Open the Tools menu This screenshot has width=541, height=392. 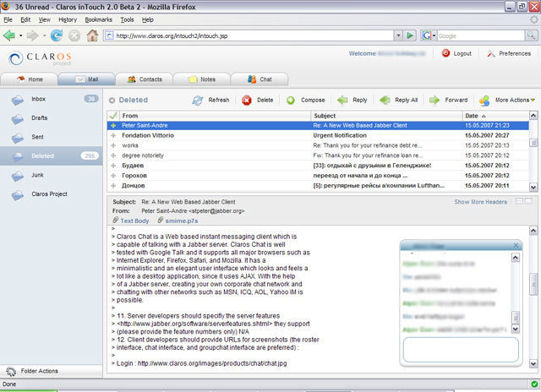127,19
